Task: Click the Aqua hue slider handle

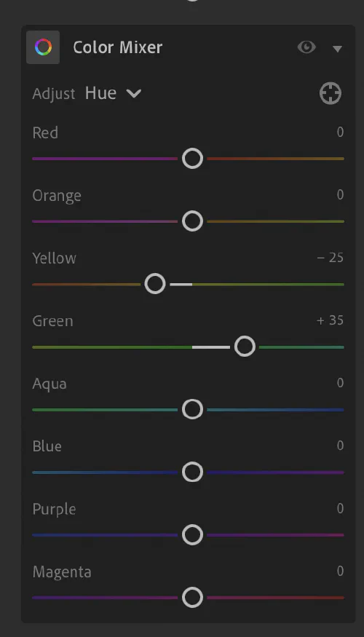Action: (x=193, y=409)
